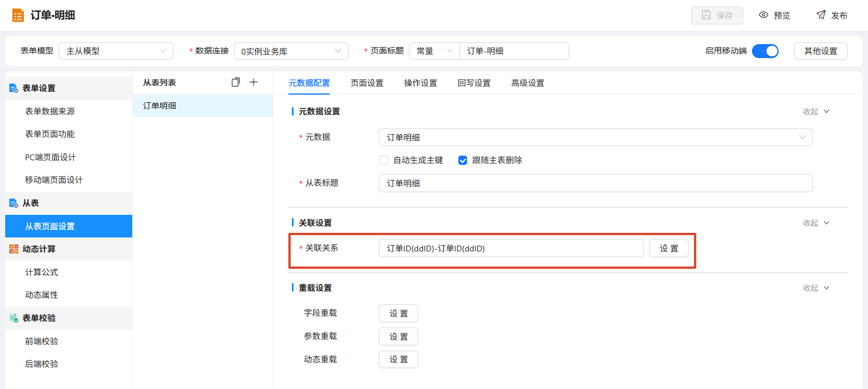The width and height of the screenshot is (868, 389).
Task: Collapse the 元数据设置 section via 收起
Action: click(816, 111)
